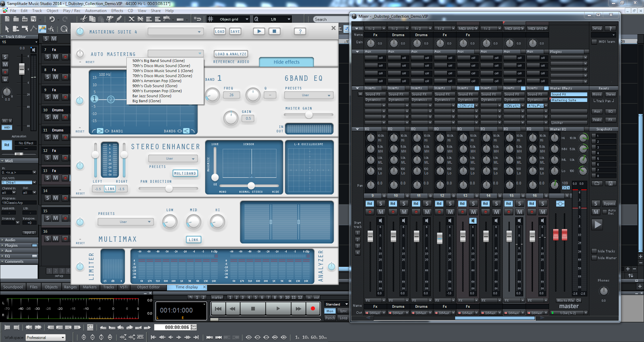
Task: Click the transport Play button
Action: [278, 309]
